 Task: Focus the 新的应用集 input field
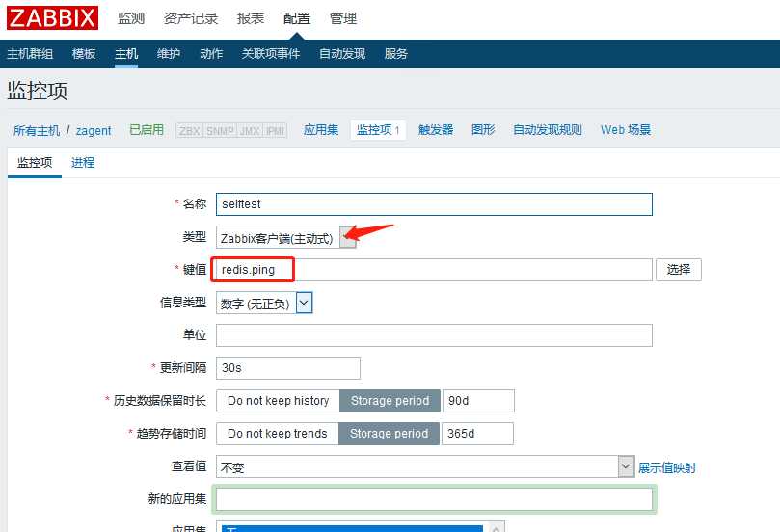(x=434, y=499)
